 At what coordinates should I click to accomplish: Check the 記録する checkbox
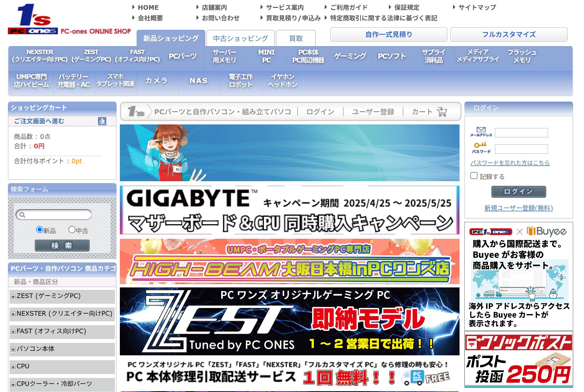coord(474,175)
